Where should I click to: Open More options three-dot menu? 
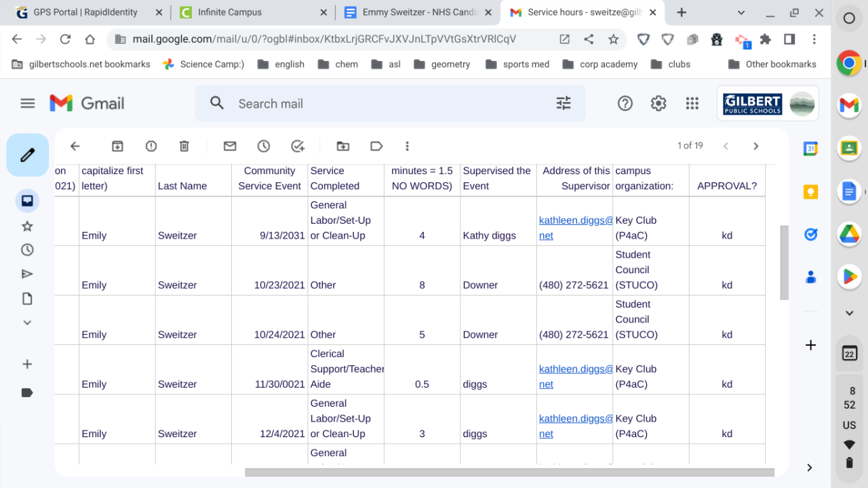click(x=408, y=146)
